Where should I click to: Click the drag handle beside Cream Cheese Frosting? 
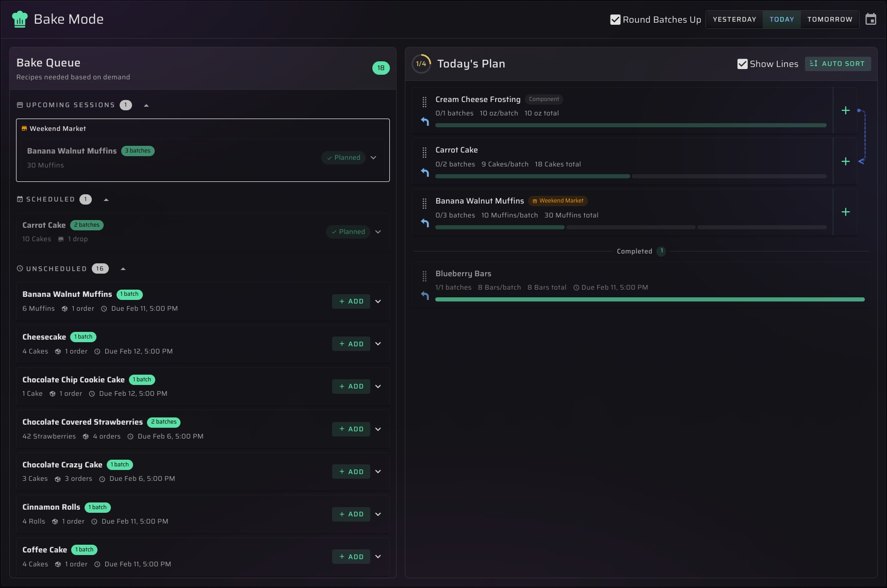point(424,102)
